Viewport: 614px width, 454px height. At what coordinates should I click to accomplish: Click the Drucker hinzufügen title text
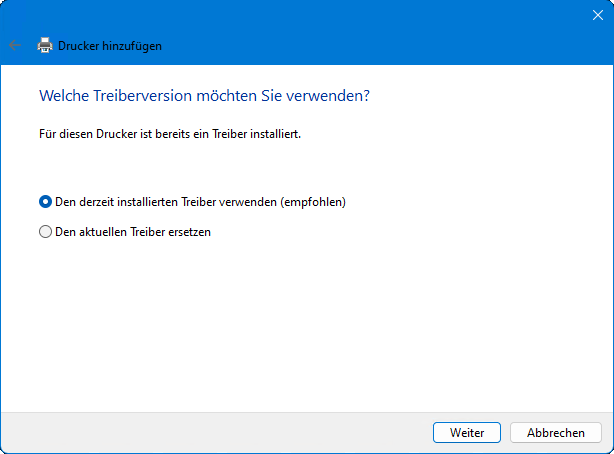point(110,45)
